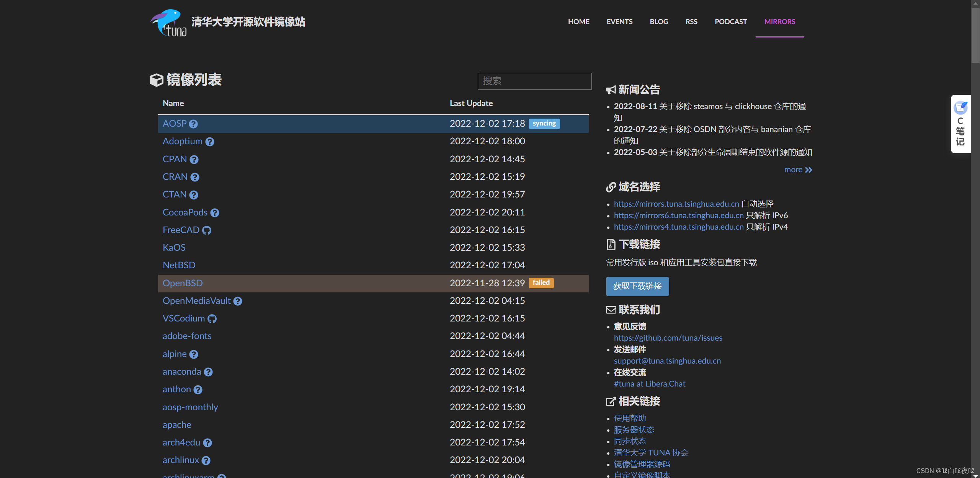Click the TUNA fish logo
The image size is (980, 478).
tap(168, 23)
